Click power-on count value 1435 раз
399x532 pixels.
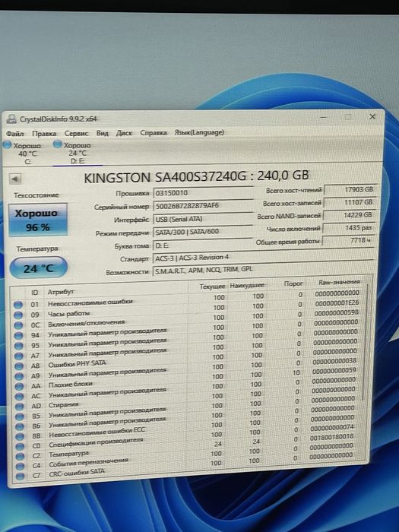click(x=348, y=228)
